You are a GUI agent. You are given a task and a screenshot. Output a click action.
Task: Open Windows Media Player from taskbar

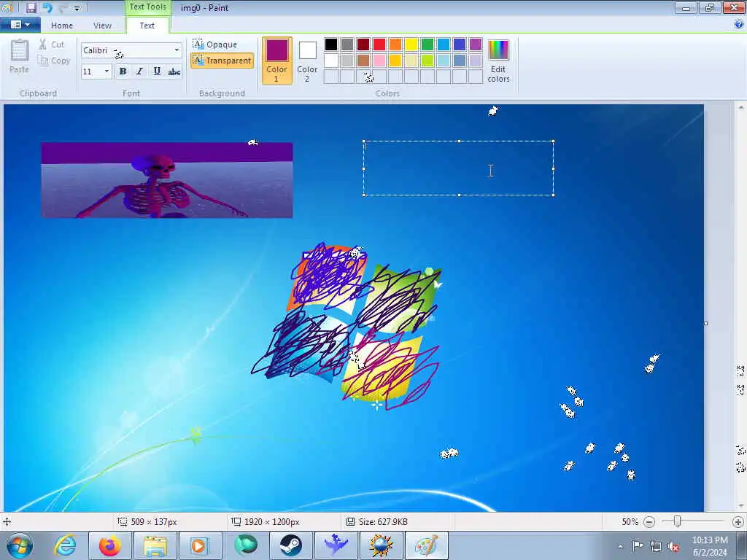(x=200, y=545)
